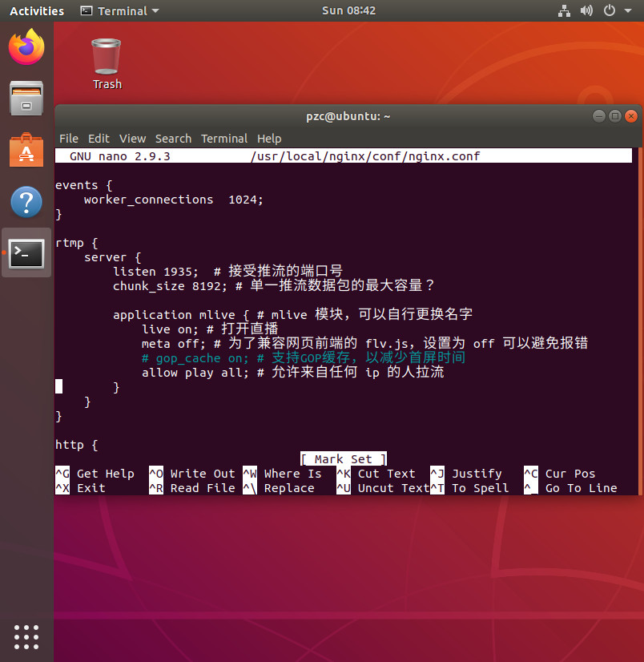This screenshot has height=662, width=644.
Task: Select the Terminal dock icon
Action: [x=26, y=253]
